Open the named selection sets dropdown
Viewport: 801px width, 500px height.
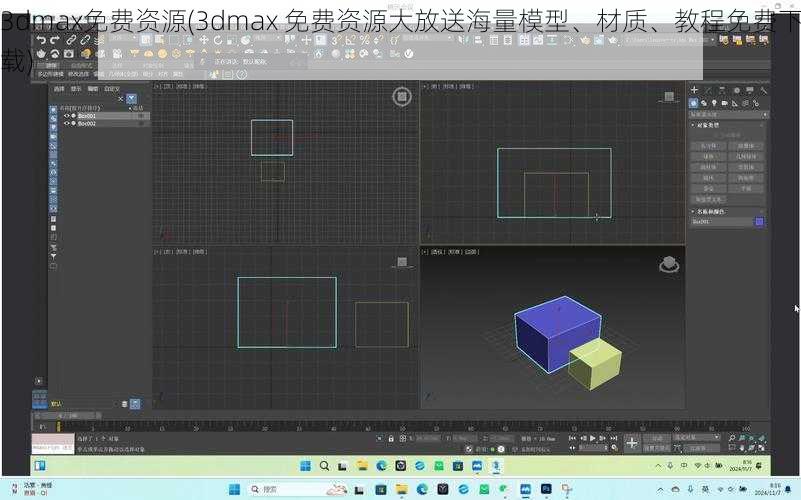(x=428, y=39)
